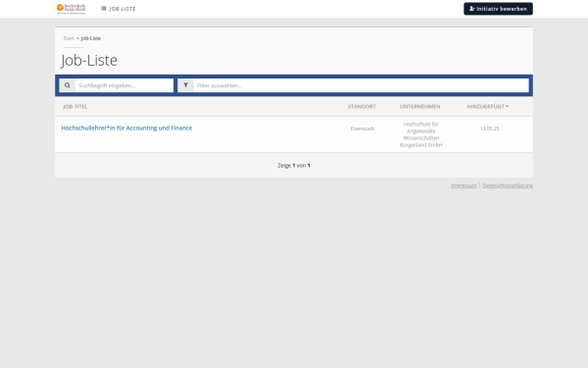Open the Filter auswählen dropdown field
The image size is (588, 368).
pos(361,85)
